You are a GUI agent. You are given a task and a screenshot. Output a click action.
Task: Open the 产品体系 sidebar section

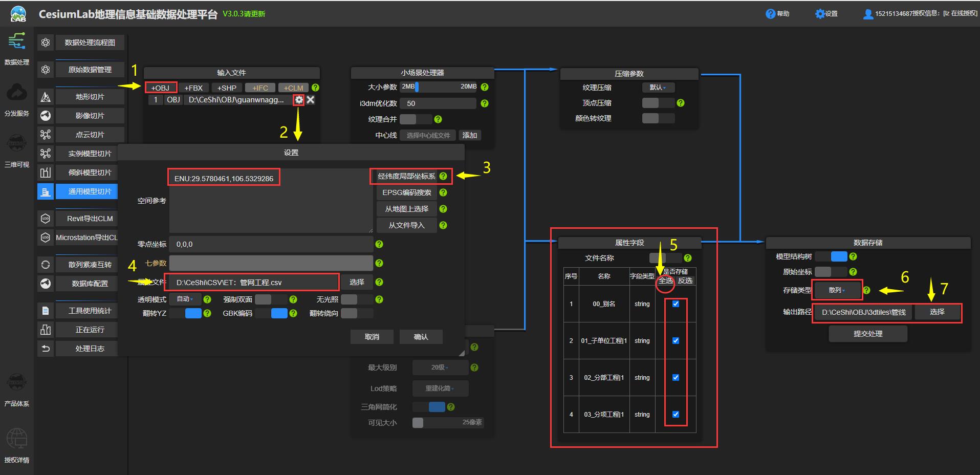[x=17, y=389]
